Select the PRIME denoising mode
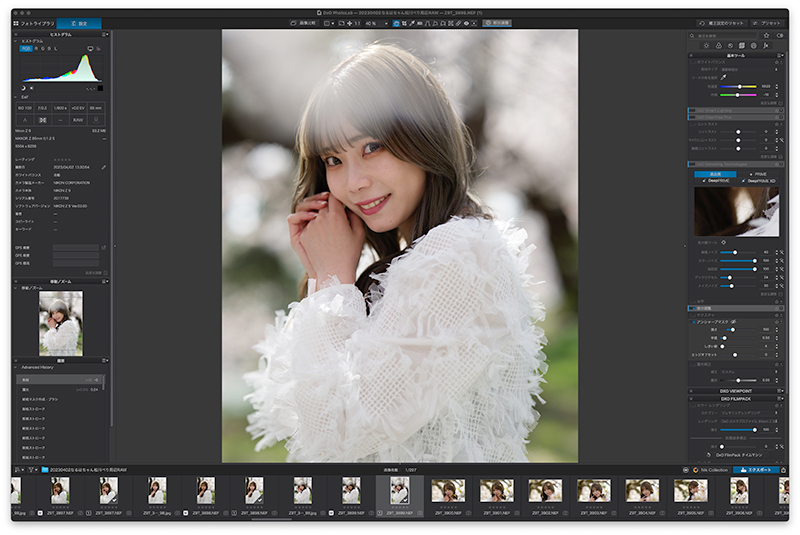Viewport: 800px width, 535px height. pyautogui.click(x=758, y=174)
